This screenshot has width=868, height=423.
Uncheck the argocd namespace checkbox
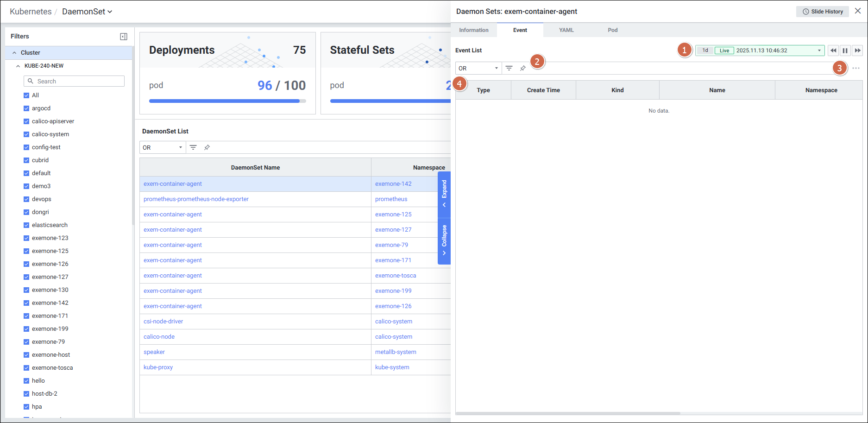point(26,108)
